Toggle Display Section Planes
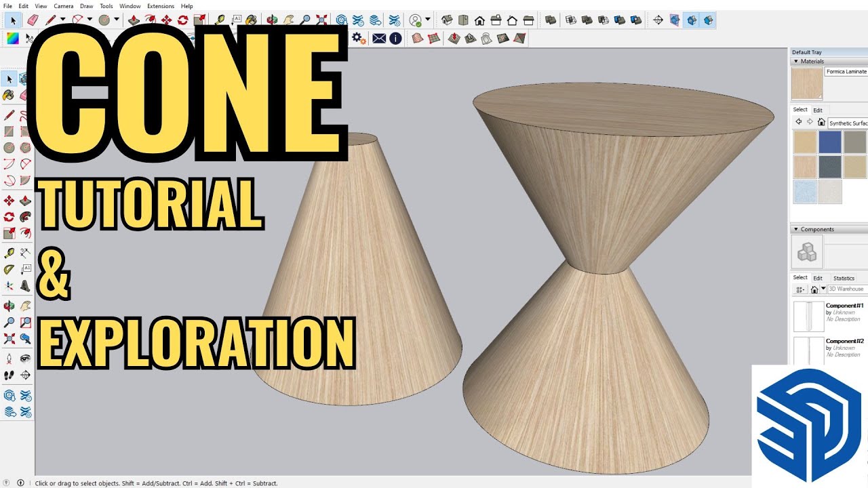This screenshot has width=868, height=488. pyautogui.click(x=674, y=20)
